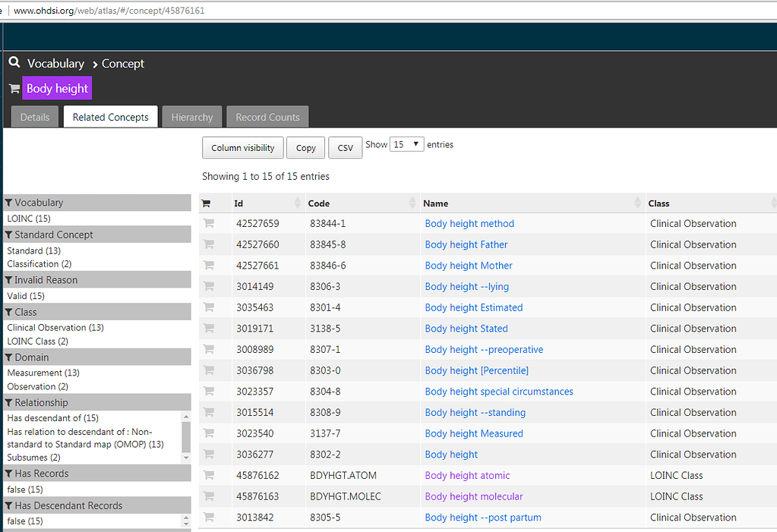This screenshot has height=532, width=777.
Task: Open the Body height Father concept link
Action: click(466, 244)
